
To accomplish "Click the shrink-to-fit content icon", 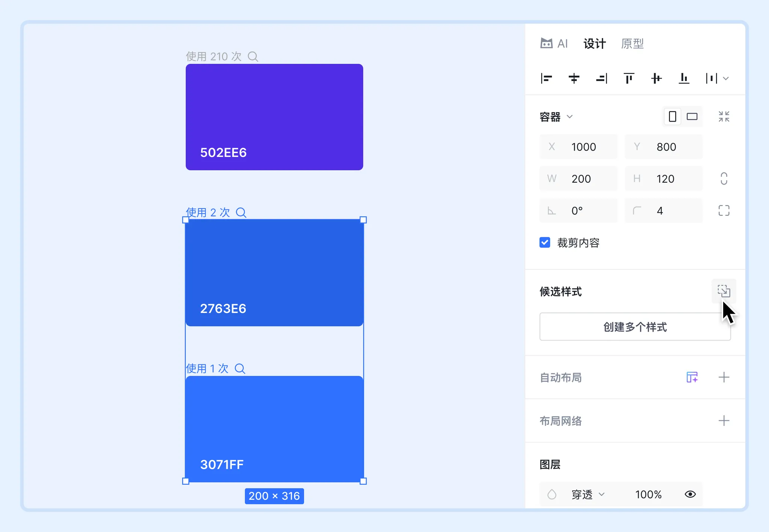I will pyautogui.click(x=724, y=117).
